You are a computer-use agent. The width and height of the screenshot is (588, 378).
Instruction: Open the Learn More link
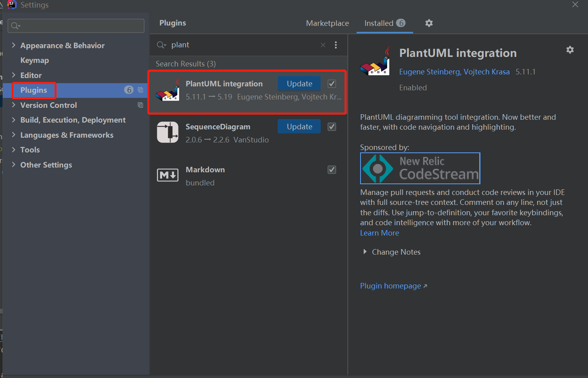point(380,233)
